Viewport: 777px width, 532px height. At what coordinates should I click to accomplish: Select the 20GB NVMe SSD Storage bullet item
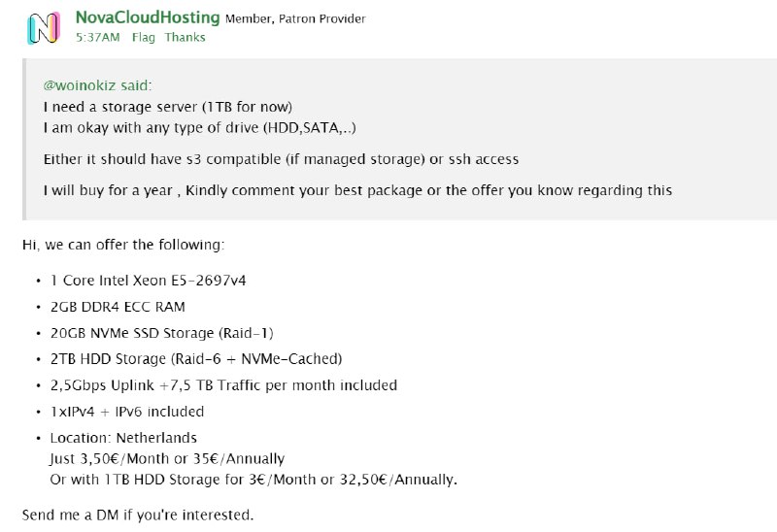pos(161,333)
